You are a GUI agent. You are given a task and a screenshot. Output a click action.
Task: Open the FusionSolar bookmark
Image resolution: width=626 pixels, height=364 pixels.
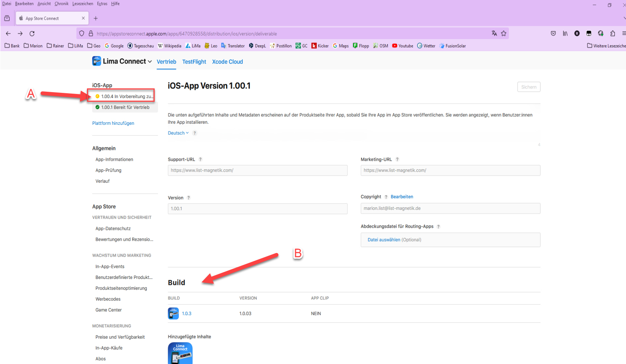452,46
